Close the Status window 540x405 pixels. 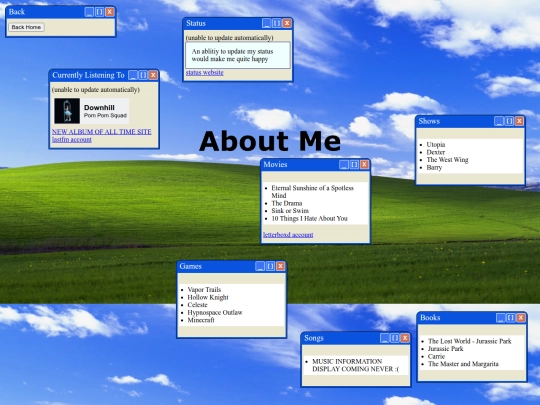[x=287, y=23]
